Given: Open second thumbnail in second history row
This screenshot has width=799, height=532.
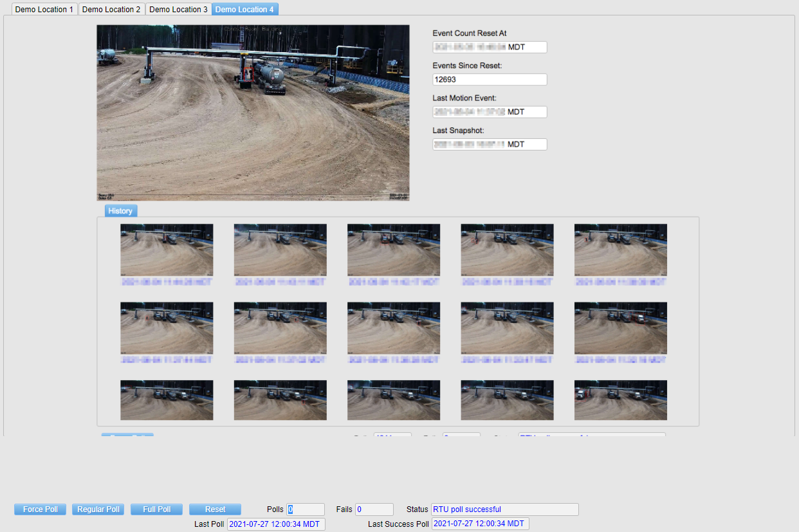Looking at the screenshot, I should [x=280, y=328].
